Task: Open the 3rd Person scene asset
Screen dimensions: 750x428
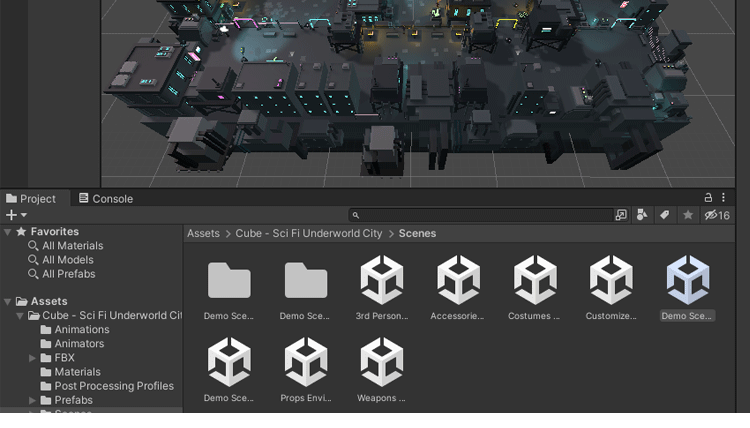Action: [382, 280]
